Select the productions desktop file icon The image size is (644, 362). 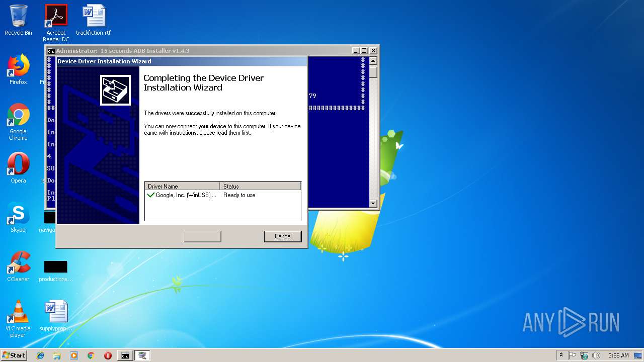point(56,270)
